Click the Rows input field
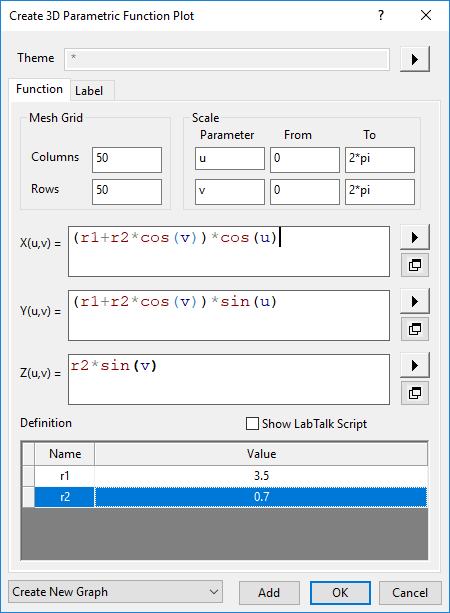450x613 pixels. 127,192
